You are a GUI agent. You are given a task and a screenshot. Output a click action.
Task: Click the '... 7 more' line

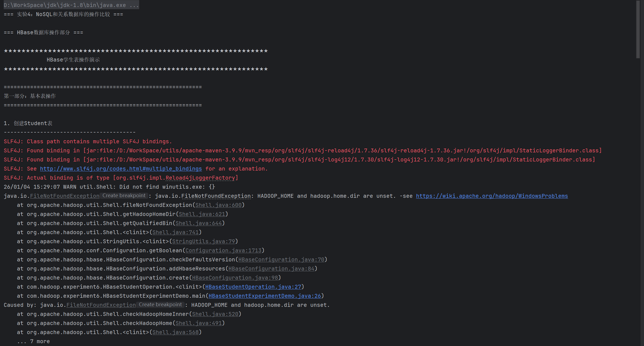(x=33, y=341)
